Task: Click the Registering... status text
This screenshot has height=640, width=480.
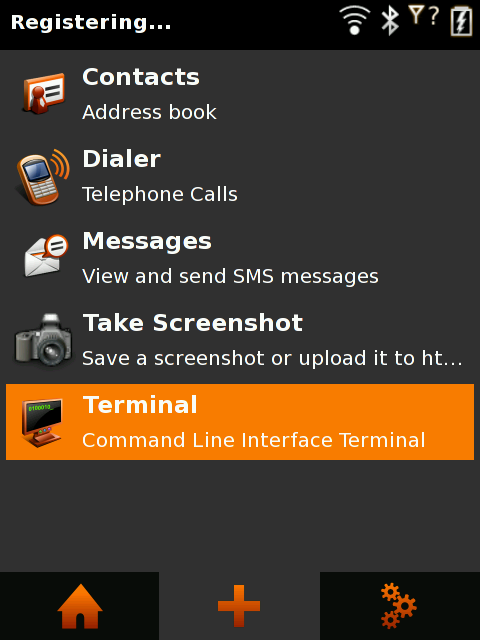Action: [91, 22]
